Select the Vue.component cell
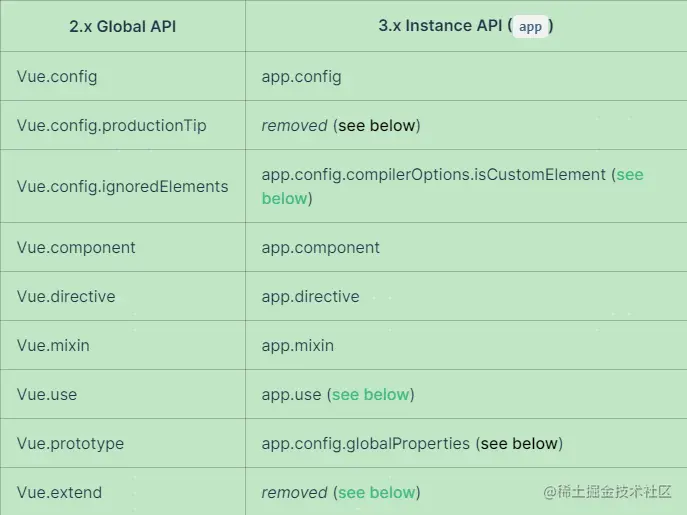This screenshot has height=515, width=687. pyautogui.click(x=76, y=248)
